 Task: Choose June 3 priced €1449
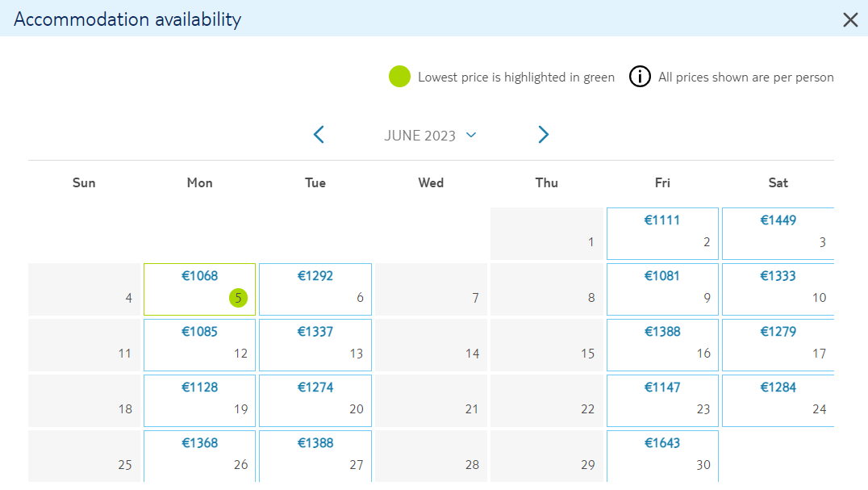778,233
